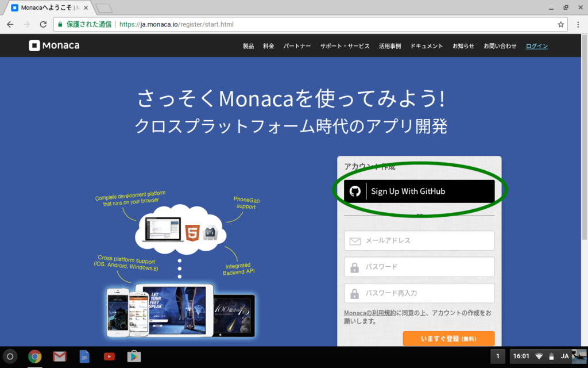Click the black Windows tablet image
The height and width of the screenshot is (368, 588).
pos(234,316)
